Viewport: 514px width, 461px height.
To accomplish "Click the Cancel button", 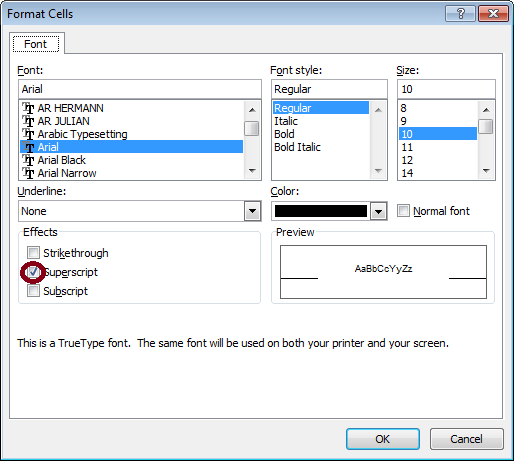I will click(x=466, y=439).
